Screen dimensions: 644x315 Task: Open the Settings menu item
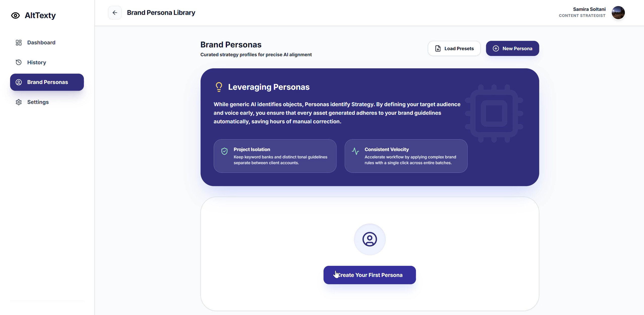[38, 102]
